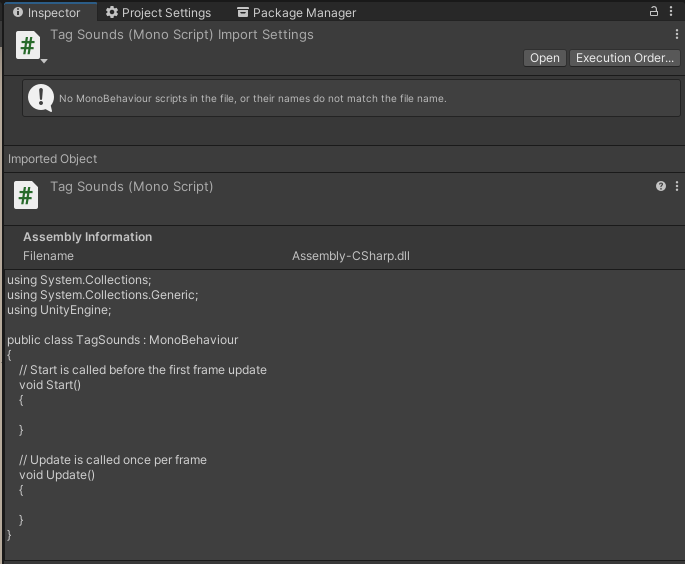Click the Tag Sounds script icon in header
The image size is (685, 564).
[28, 45]
